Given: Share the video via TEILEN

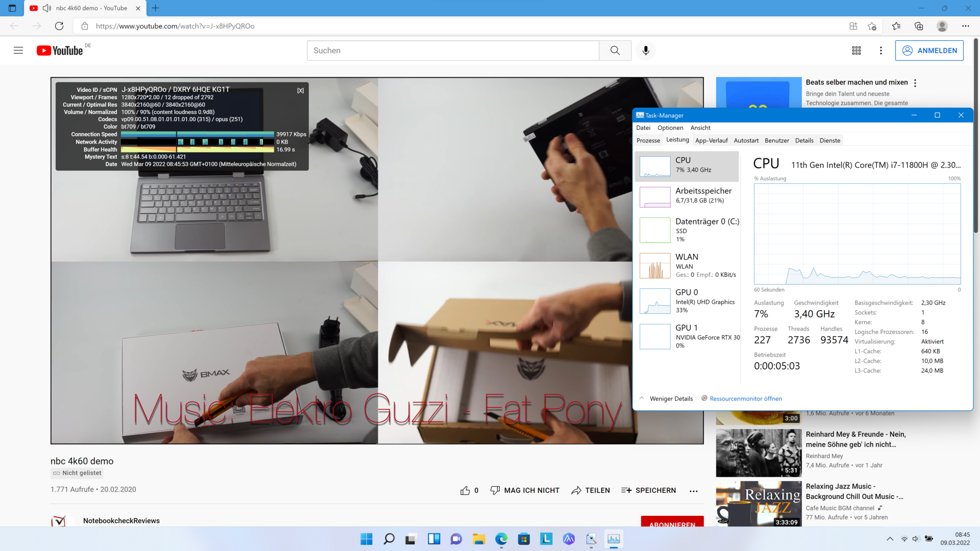Looking at the screenshot, I should click(x=591, y=490).
